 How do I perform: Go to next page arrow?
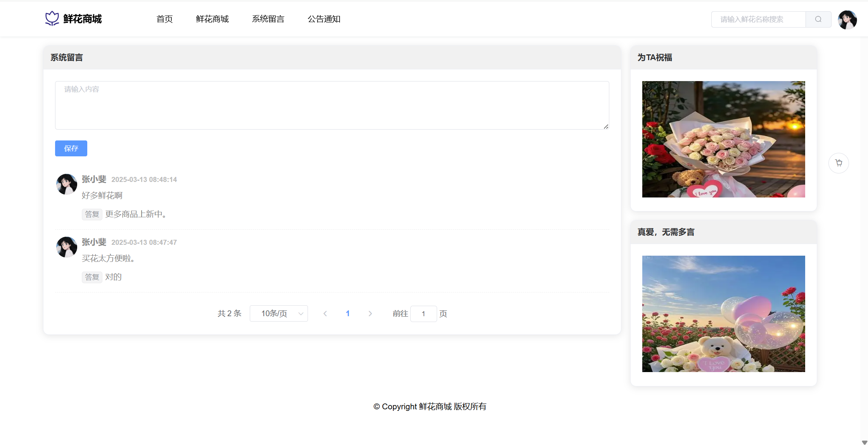[x=370, y=313]
